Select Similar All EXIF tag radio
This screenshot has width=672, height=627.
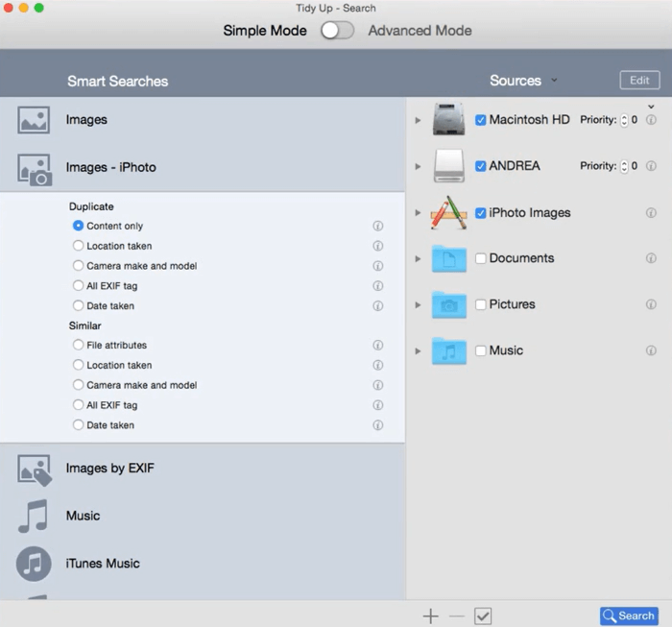coord(78,404)
